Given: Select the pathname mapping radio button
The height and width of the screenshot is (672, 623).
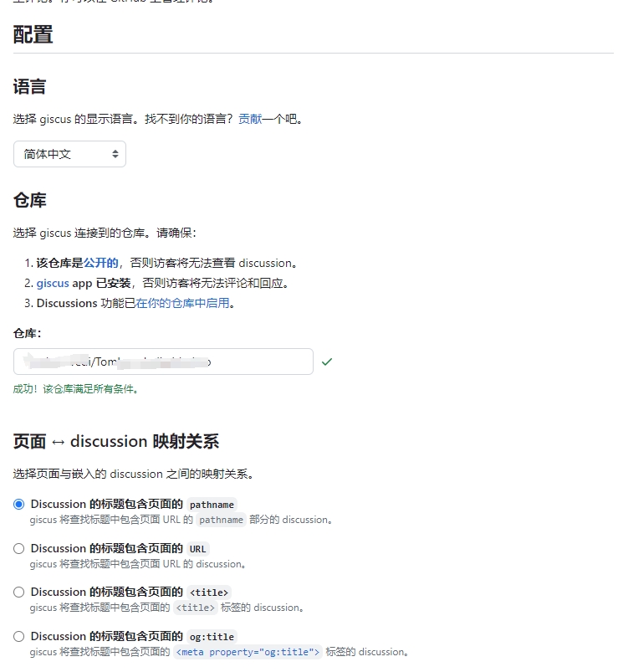Looking at the screenshot, I should click(x=19, y=505).
